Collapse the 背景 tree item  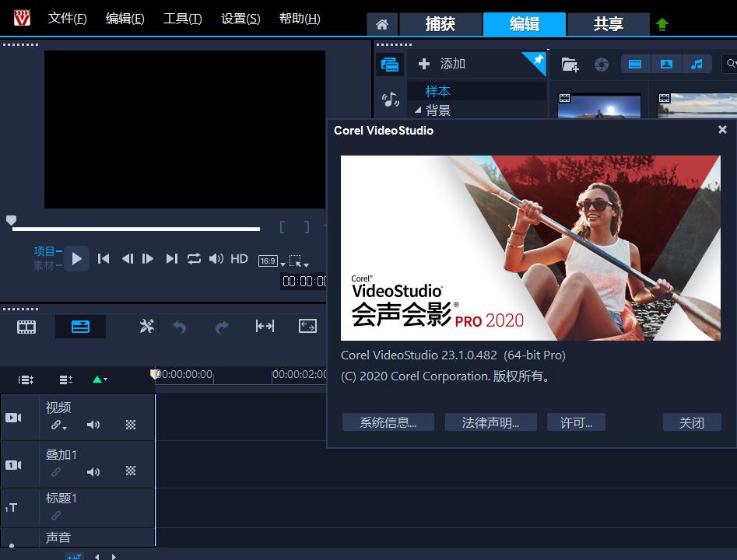pos(418,110)
